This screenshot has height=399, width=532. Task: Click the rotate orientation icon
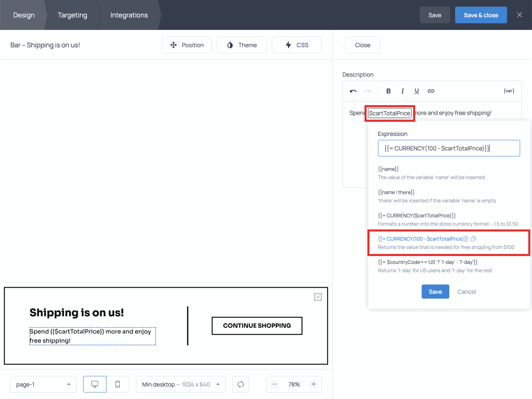point(241,384)
